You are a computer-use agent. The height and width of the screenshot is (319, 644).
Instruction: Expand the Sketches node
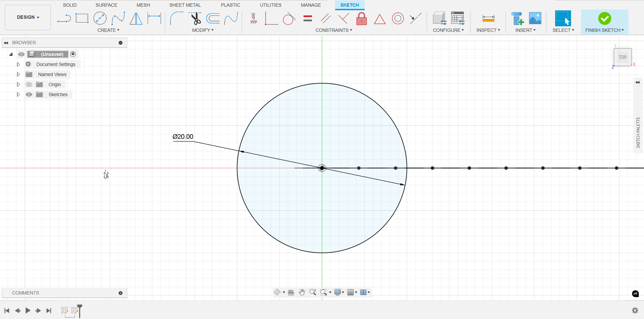pyautogui.click(x=18, y=94)
